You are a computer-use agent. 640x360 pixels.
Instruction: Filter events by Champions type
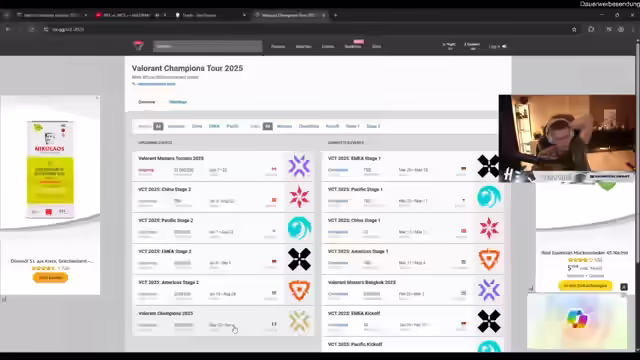tap(309, 126)
